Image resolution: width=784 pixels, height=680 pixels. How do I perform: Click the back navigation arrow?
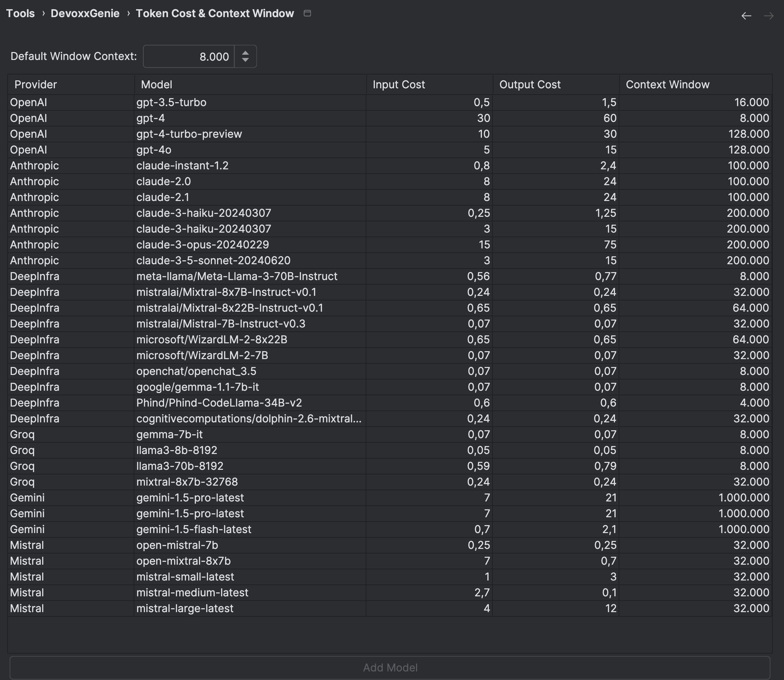point(746,16)
